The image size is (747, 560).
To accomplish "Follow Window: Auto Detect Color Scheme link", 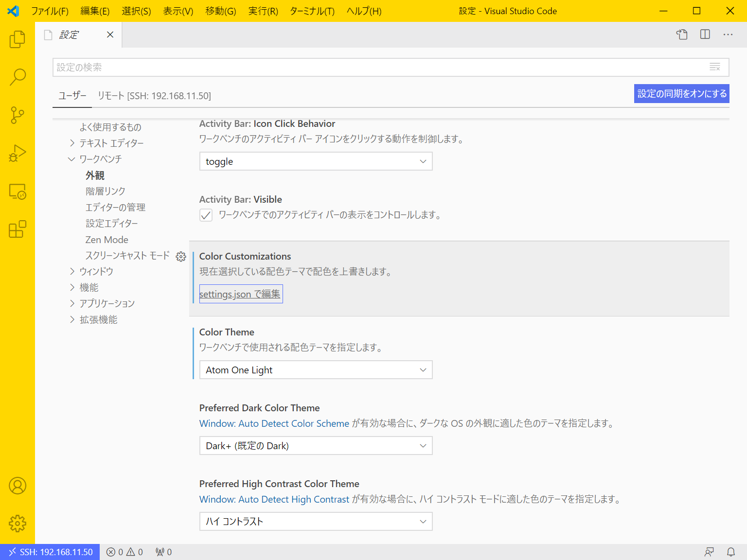I will pos(274,423).
